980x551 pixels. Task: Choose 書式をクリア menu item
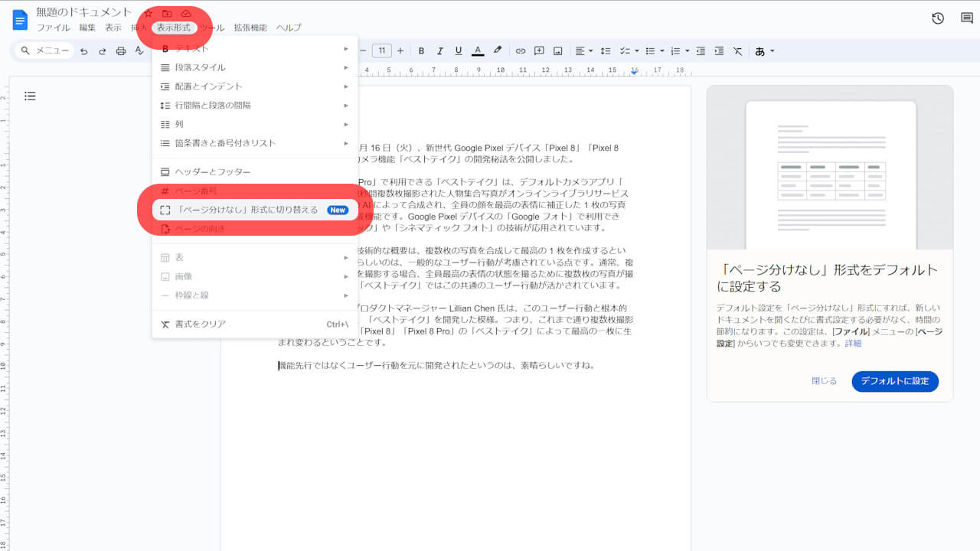point(255,324)
